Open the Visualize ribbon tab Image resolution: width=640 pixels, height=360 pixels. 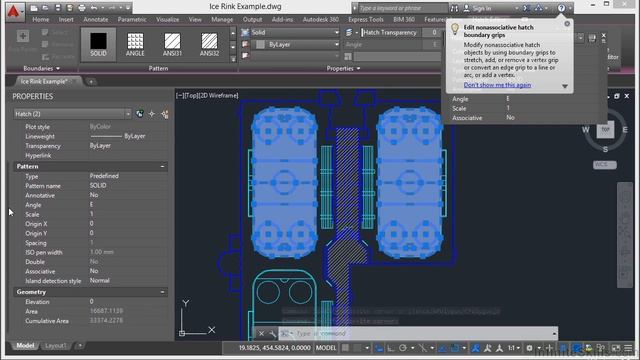point(167,19)
